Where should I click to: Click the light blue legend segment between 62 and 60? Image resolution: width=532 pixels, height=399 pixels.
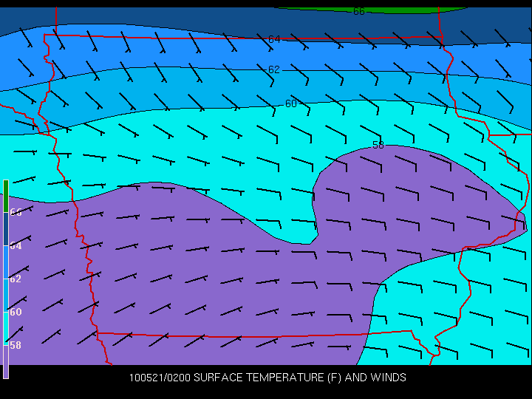pos(6,296)
